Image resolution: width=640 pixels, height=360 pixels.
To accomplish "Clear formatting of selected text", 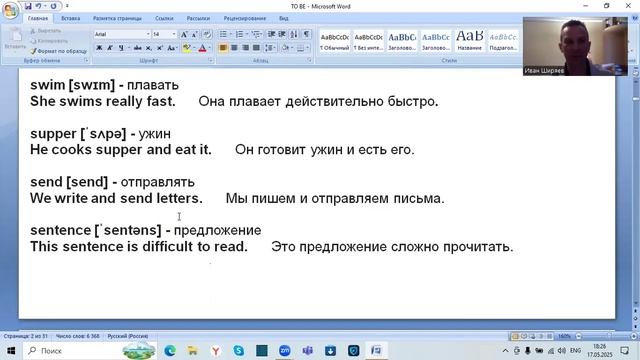I will click(x=207, y=34).
